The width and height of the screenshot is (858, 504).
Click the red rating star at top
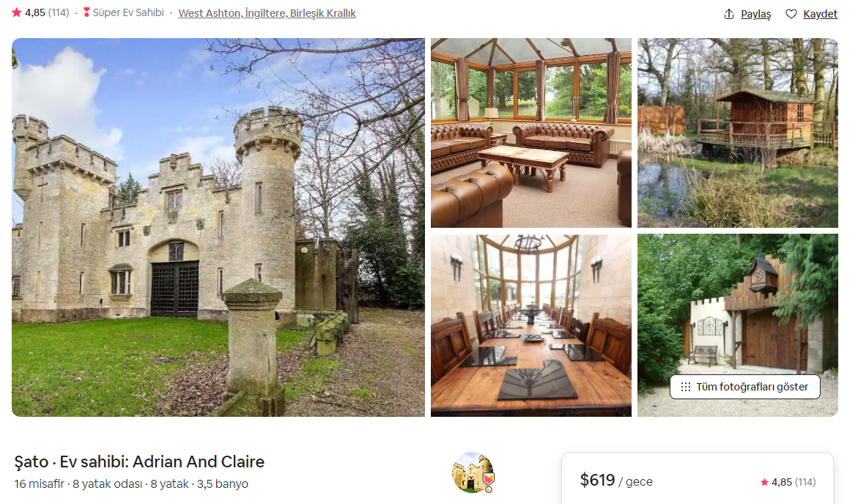[16, 12]
